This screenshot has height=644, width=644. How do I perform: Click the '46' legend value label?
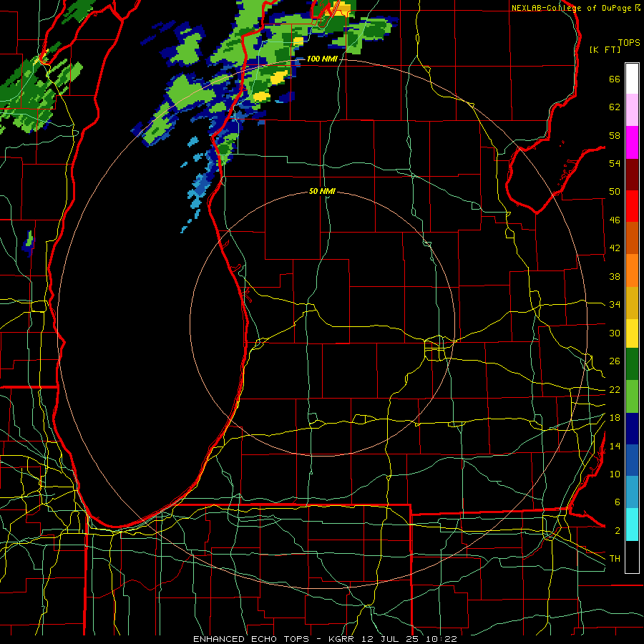615,220
